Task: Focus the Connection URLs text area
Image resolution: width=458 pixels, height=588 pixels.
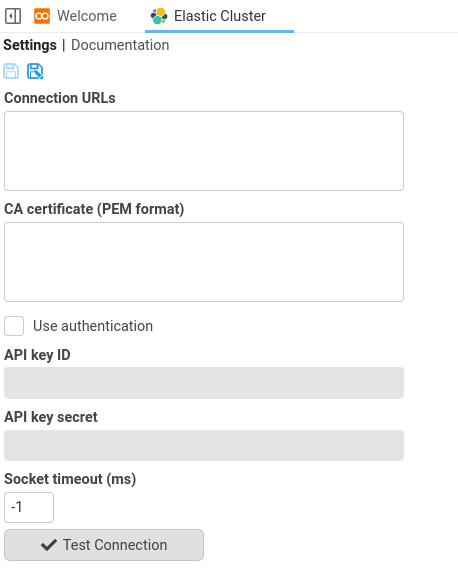Action: click(204, 151)
